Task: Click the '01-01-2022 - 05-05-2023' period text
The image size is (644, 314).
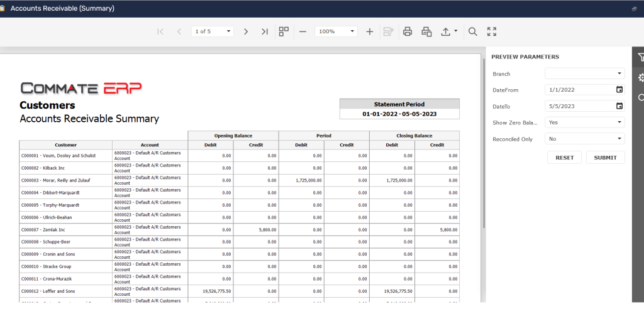Action: pos(399,114)
